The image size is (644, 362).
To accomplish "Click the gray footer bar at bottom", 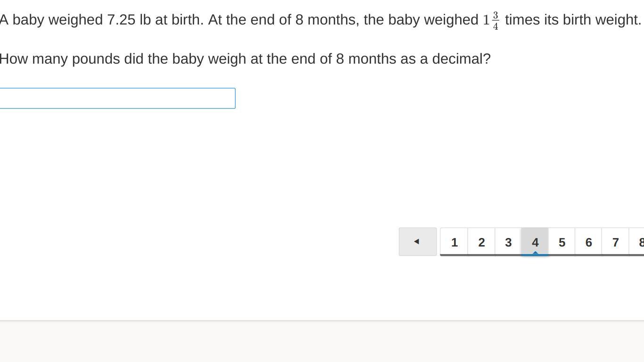I will pos(322,341).
